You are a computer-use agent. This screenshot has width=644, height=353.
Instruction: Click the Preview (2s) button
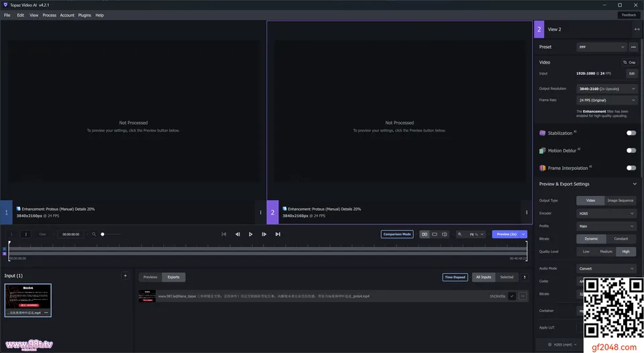pyautogui.click(x=506, y=234)
